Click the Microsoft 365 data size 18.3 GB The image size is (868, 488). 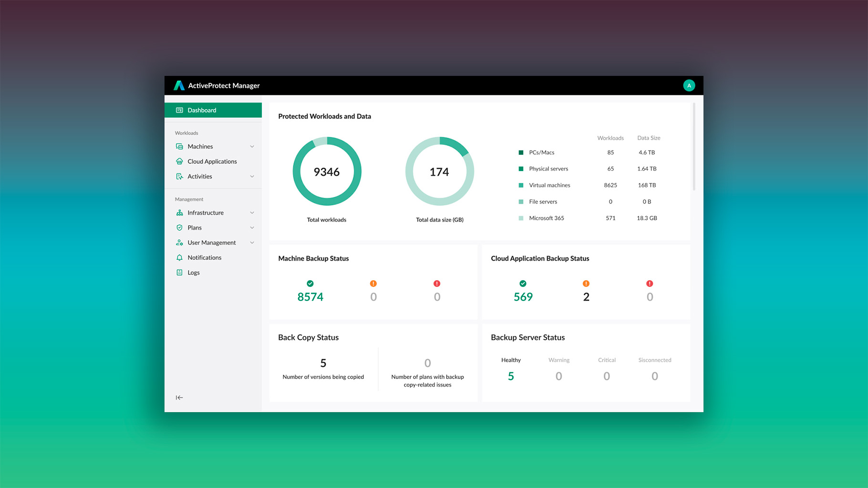coord(647,218)
